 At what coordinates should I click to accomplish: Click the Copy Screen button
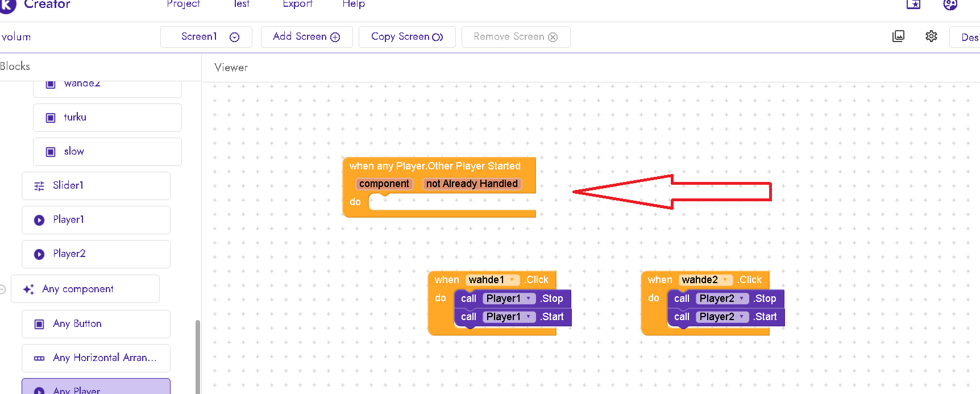tap(406, 37)
